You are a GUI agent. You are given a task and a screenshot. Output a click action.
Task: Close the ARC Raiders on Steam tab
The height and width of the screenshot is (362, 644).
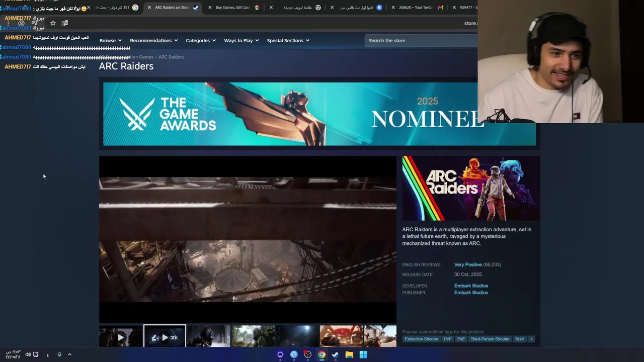pyautogui.click(x=149, y=8)
